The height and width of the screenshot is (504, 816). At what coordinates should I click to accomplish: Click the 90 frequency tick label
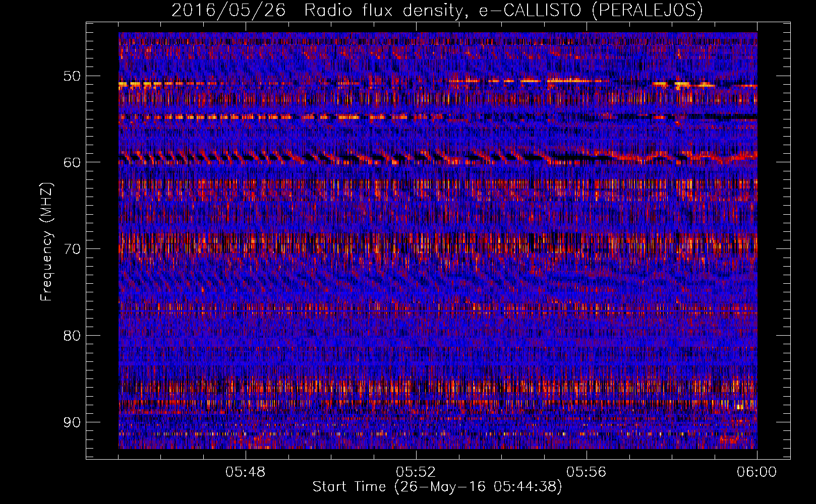pos(72,422)
